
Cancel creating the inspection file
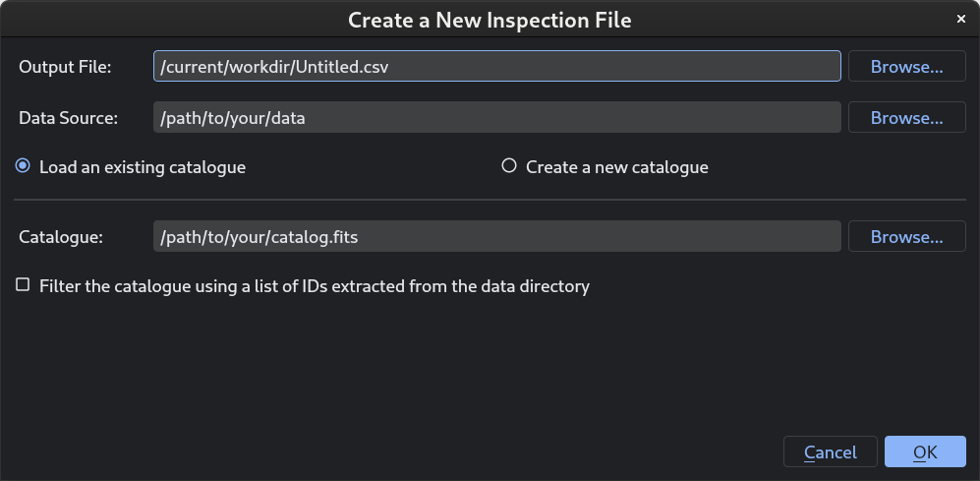830,451
